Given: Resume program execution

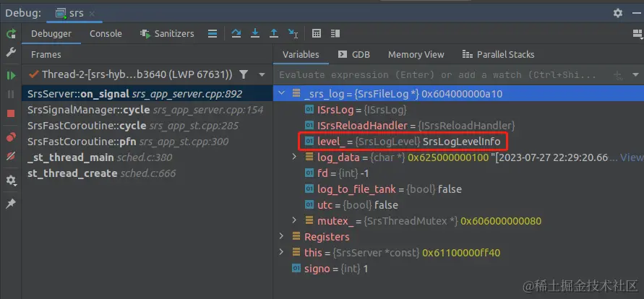Looking at the screenshot, I should (x=11, y=75).
